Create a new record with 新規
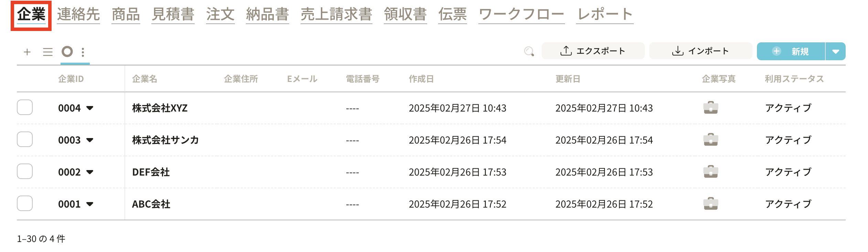Viewport: 868px width, 252px height. point(791,52)
